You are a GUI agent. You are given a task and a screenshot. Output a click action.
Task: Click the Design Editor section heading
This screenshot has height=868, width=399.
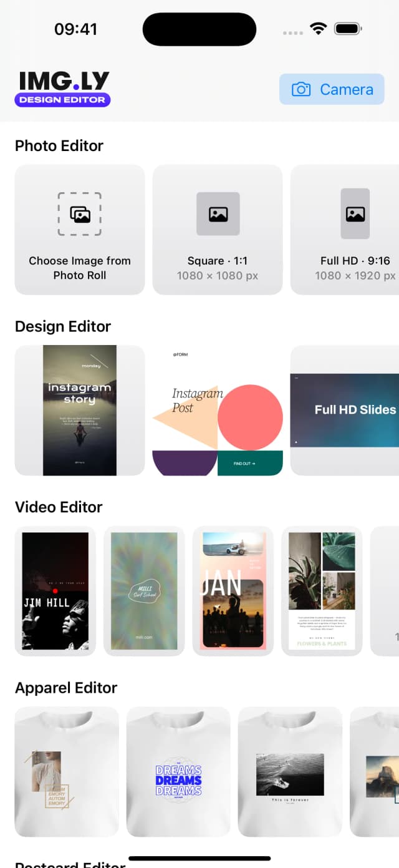click(63, 326)
